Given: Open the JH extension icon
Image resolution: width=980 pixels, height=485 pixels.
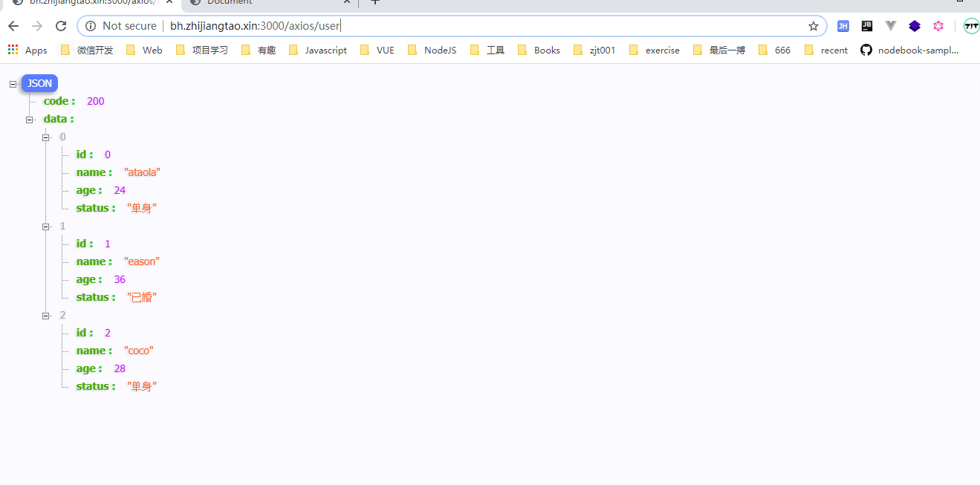Looking at the screenshot, I should [843, 26].
